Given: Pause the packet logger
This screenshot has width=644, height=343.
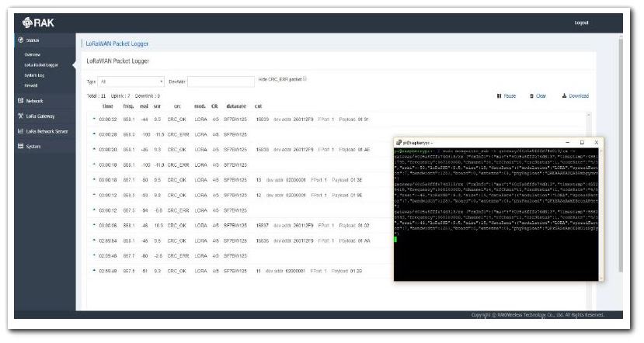Looking at the screenshot, I should point(506,95).
